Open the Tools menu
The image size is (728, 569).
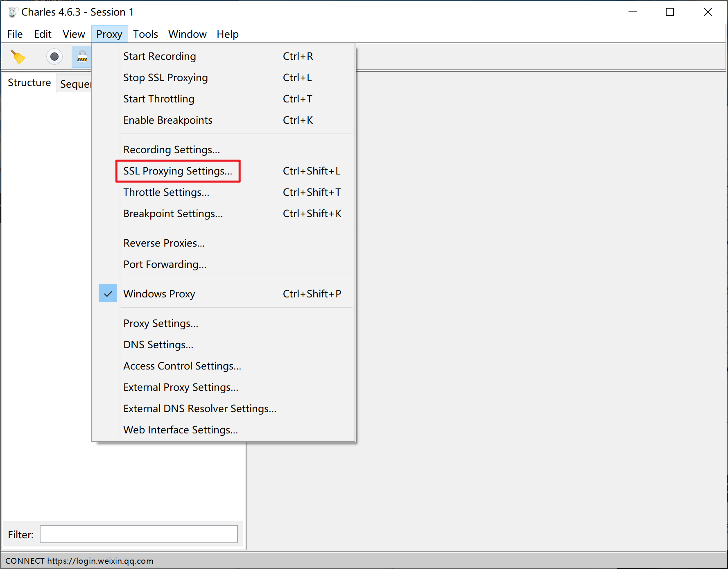coord(145,34)
